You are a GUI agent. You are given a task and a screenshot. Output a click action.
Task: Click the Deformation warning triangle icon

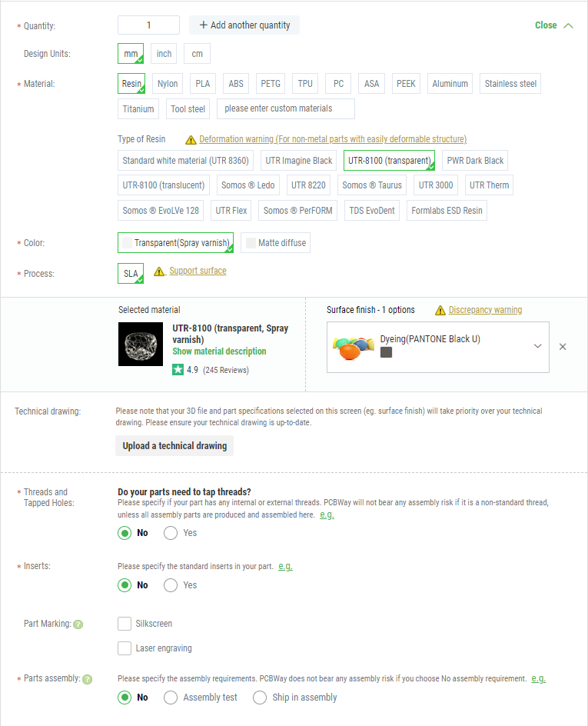191,140
